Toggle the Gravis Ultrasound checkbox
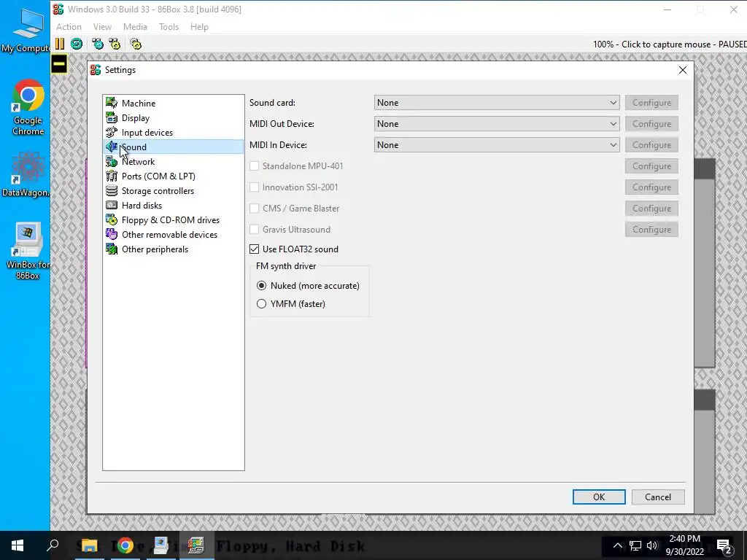The image size is (747, 560). [x=255, y=230]
